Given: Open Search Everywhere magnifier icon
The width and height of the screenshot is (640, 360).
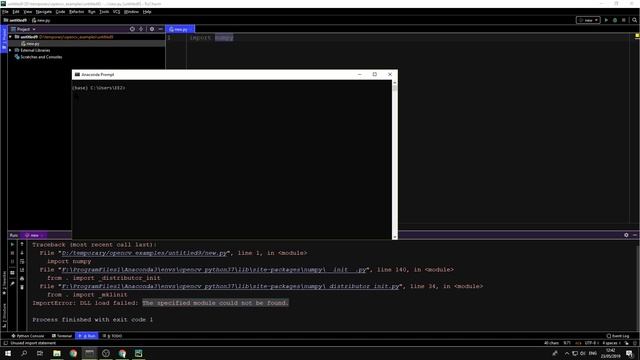Looking at the screenshot, I should pyautogui.click(x=634, y=20).
